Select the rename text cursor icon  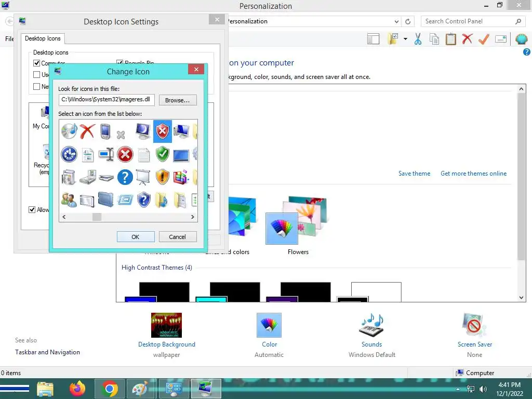tap(106, 154)
